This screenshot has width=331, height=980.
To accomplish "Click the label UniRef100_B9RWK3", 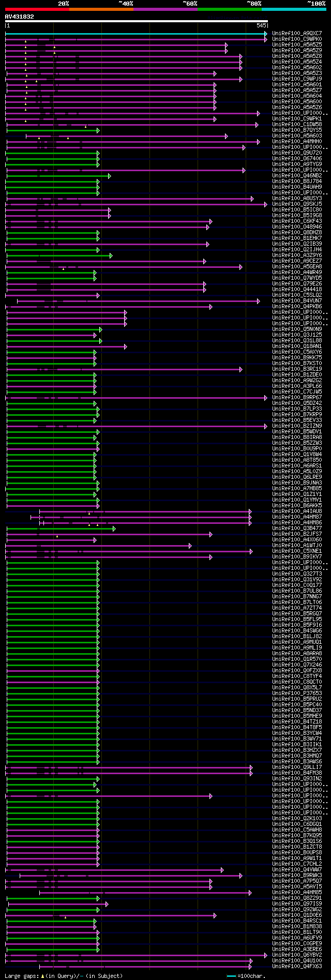I will [x=297, y=876].
